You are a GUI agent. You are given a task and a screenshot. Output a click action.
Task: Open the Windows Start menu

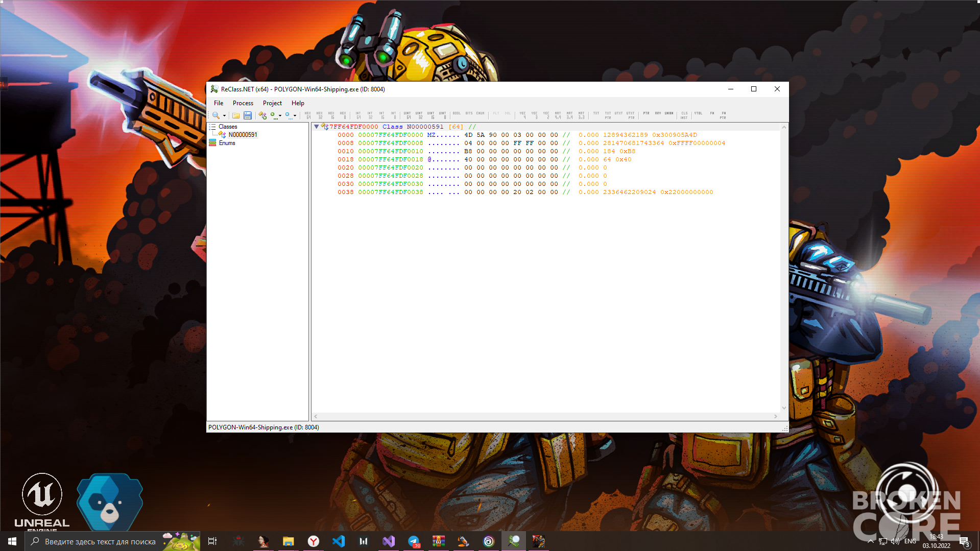coord(12,541)
